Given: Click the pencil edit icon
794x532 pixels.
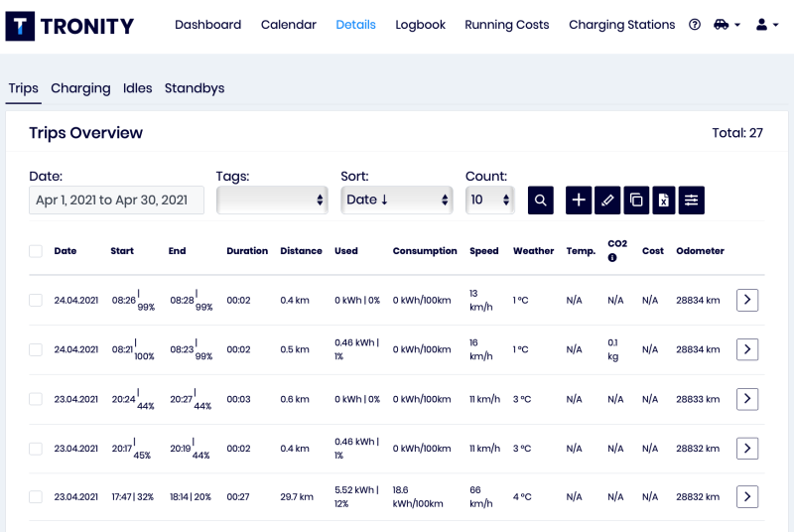Looking at the screenshot, I should pos(607,199).
